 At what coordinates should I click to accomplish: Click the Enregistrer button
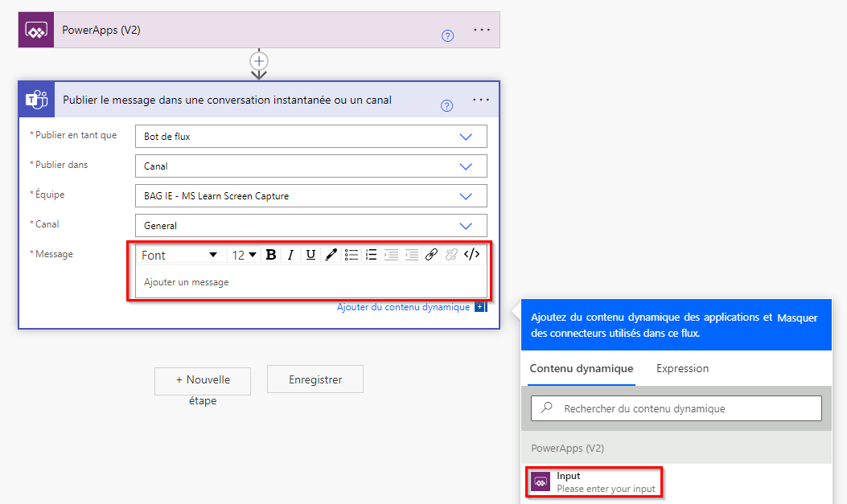point(315,379)
